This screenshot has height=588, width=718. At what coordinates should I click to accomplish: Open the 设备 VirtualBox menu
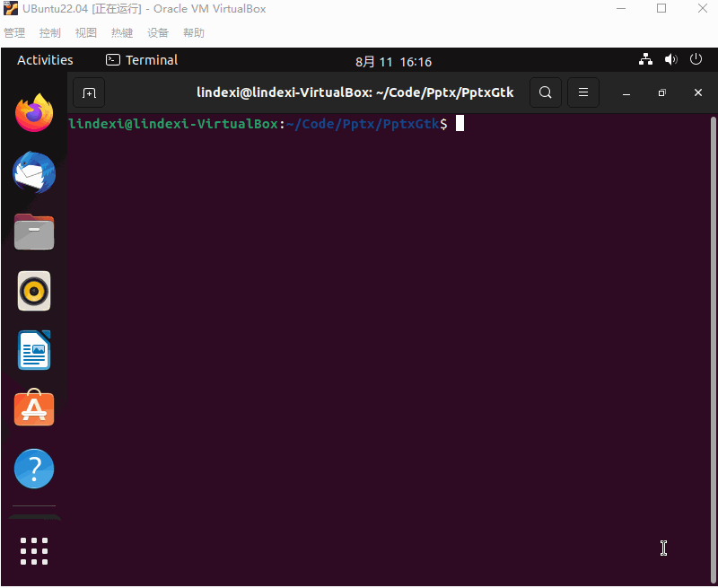coord(158,33)
